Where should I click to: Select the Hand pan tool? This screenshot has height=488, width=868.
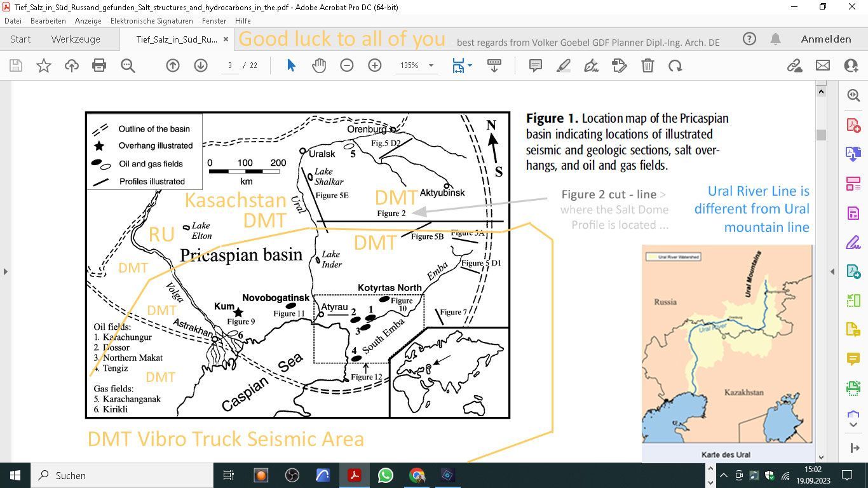[x=318, y=65]
